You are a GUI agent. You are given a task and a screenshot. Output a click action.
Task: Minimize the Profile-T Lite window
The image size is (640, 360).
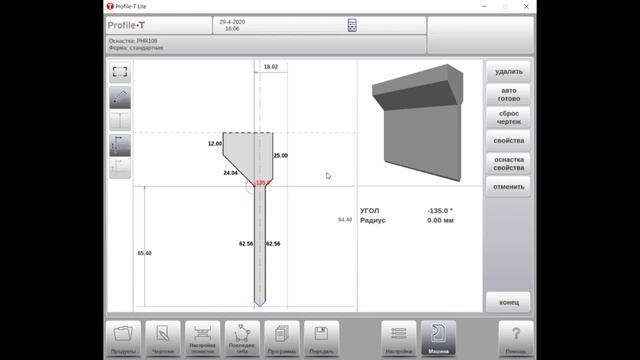(484, 7)
